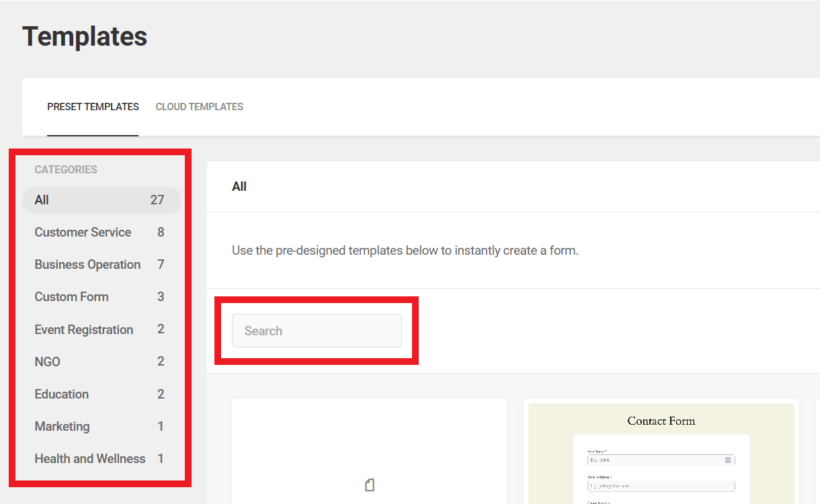Screen dimensions: 820x504
Task: Click the 'All' section heading
Action: click(x=239, y=187)
